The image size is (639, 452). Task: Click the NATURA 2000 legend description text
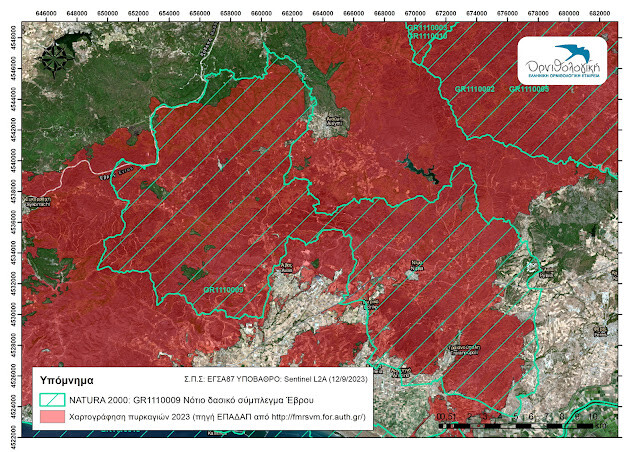pos(191,400)
